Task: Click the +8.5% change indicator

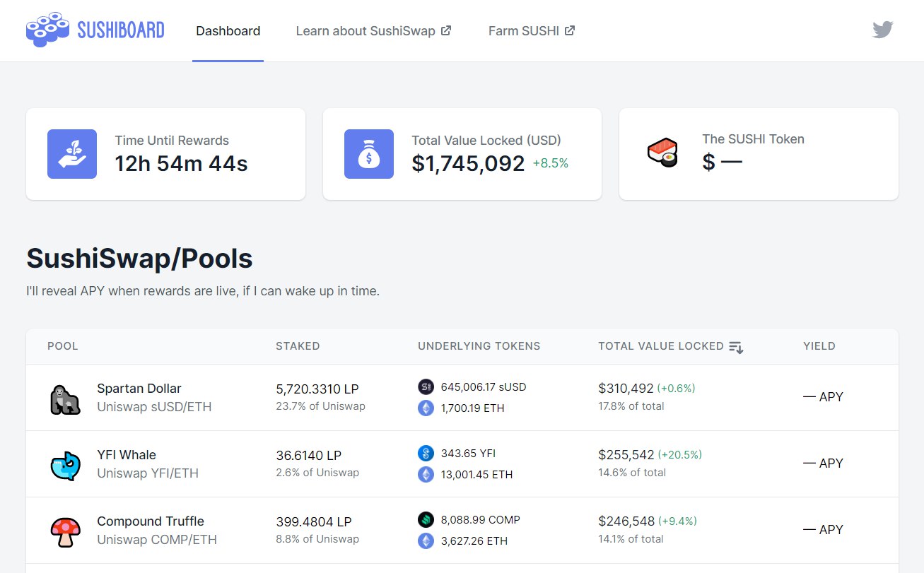Action: click(x=551, y=164)
